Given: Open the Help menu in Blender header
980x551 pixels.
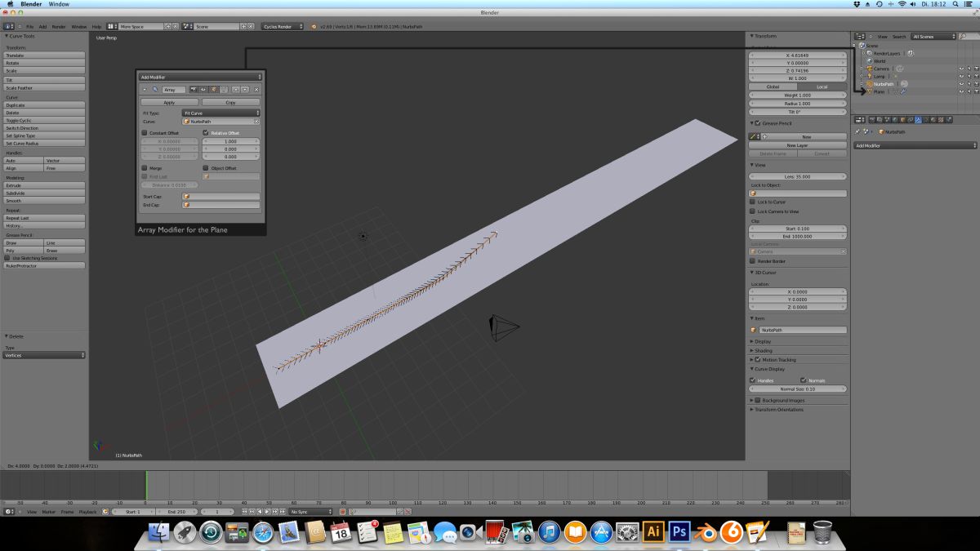Looking at the screenshot, I should coord(96,26).
